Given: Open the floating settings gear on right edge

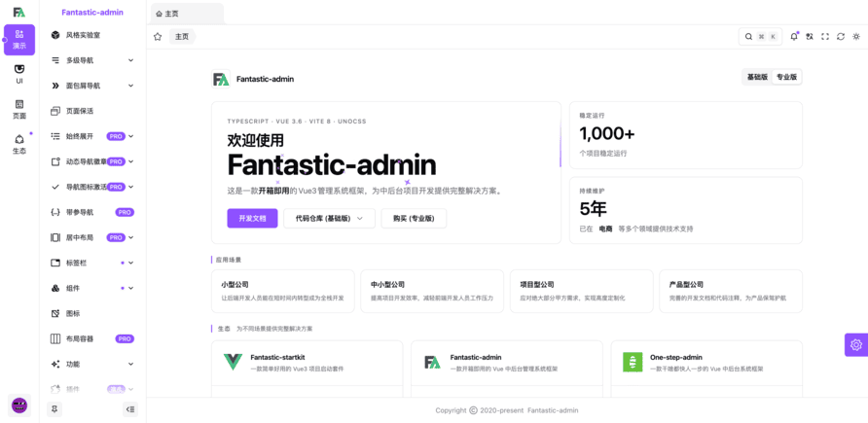Looking at the screenshot, I should (x=855, y=344).
